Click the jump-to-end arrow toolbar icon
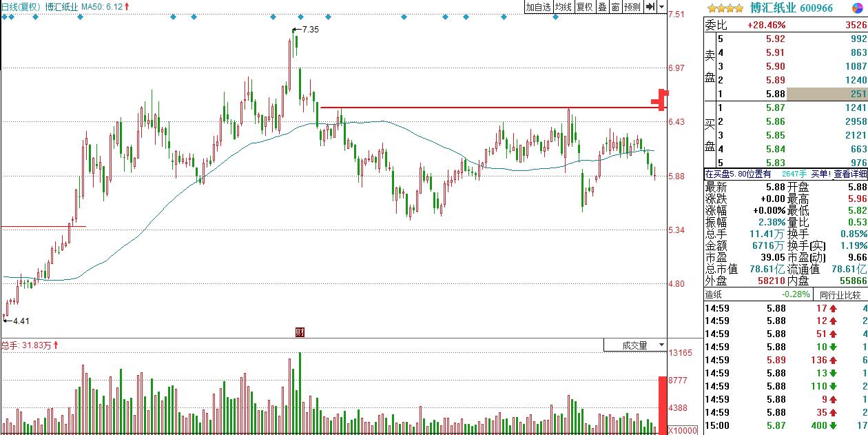The height and width of the screenshot is (435, 868). (649, 7)
